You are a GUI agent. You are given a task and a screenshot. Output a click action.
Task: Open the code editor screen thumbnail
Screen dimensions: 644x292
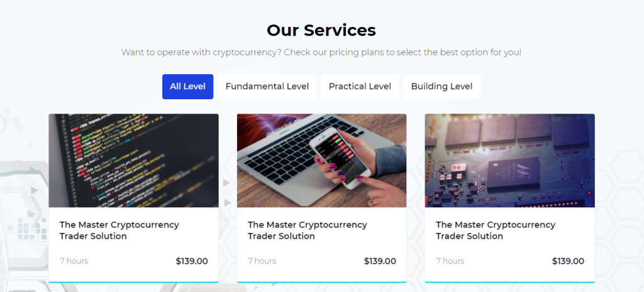pyautogui.click(x=133, y=160)
